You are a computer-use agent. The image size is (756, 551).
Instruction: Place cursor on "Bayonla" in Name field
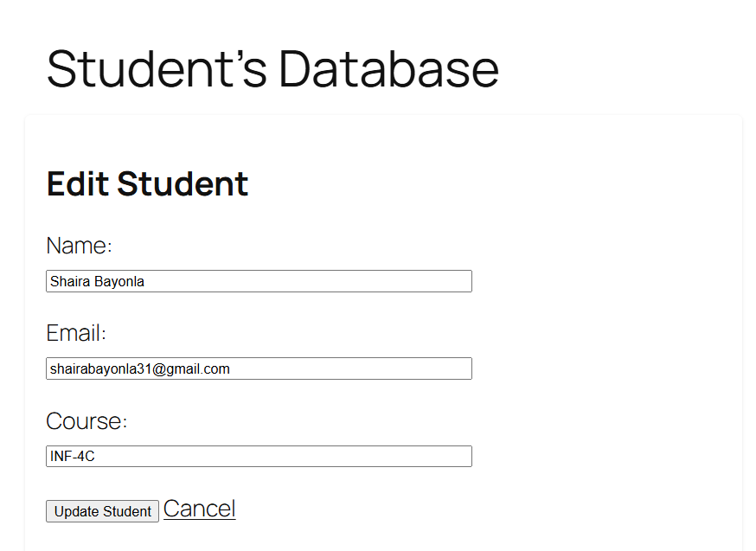click(x=119, y=281)
